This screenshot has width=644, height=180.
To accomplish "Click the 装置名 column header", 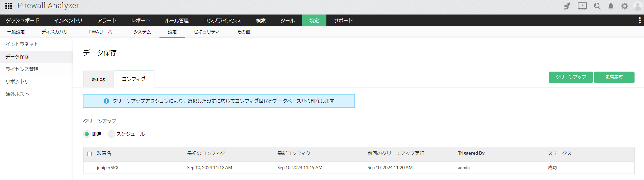I will [x=104, y=153].
